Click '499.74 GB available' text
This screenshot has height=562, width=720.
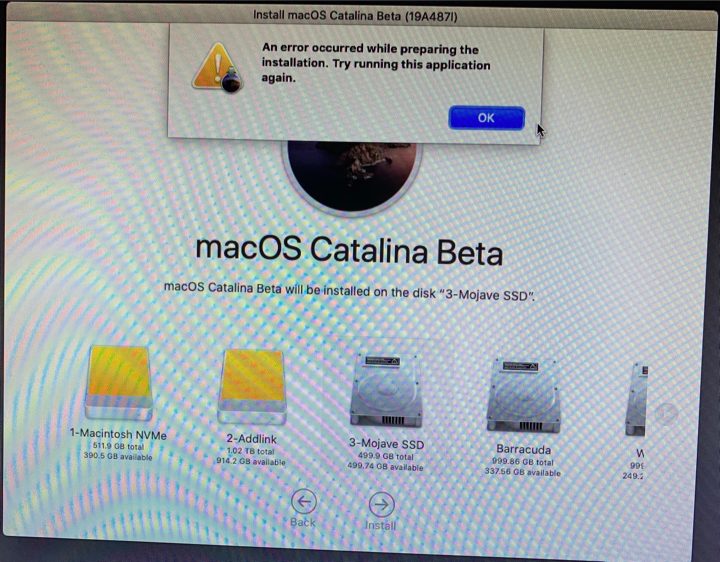click(x=385, y=466)
